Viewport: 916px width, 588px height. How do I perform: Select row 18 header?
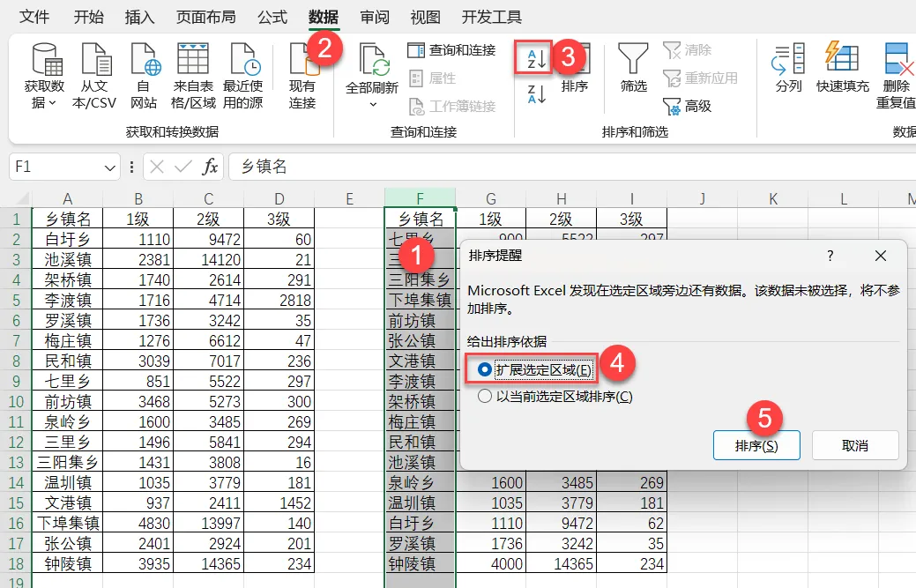pos(17,563)
